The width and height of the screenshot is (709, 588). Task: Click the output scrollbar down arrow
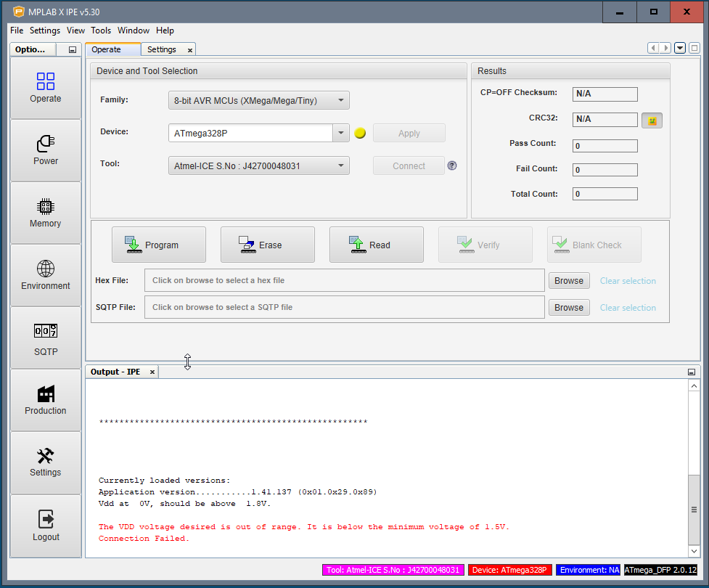tap(694, 551)
